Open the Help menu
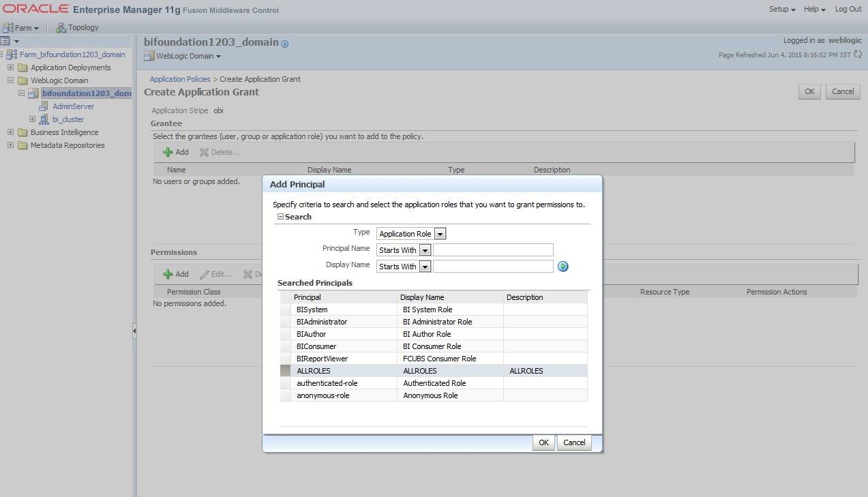Screen dimensions: 868x497 (x=814, y=9)
